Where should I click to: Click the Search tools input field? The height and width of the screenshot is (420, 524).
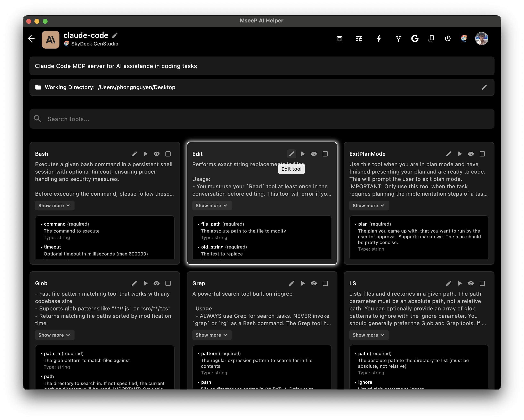(x=262, y=119)
